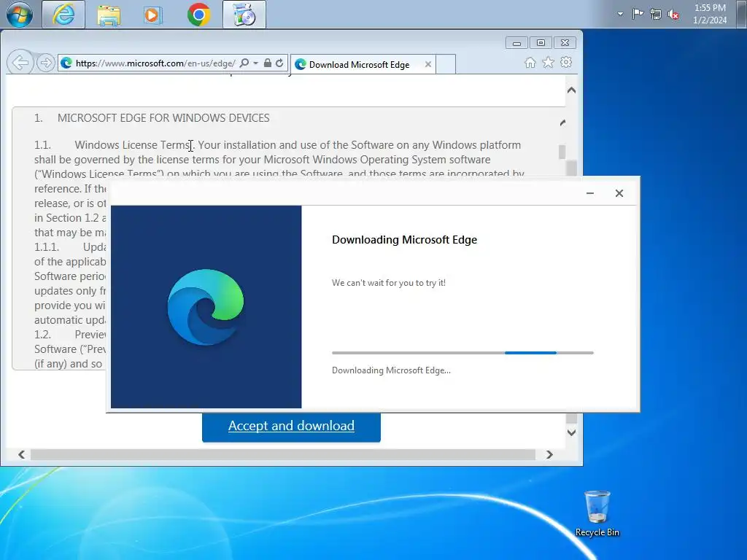Click the muted volume tray icon
This screenshot has height=560, width=747.
pyautogui.click(x=673, y=15)
